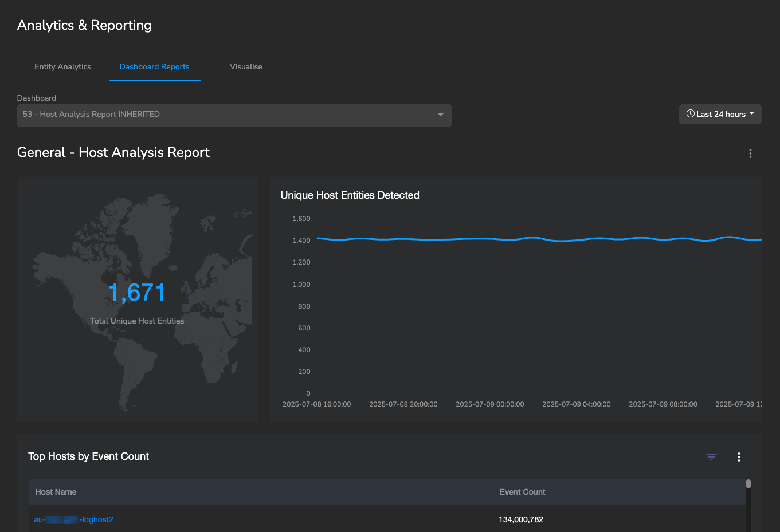This screenshot has height=532, width=780.
Task: Toggle the Unique Host Entities Detected chart title
Action: pyautogui.click(x=350, y=195)
